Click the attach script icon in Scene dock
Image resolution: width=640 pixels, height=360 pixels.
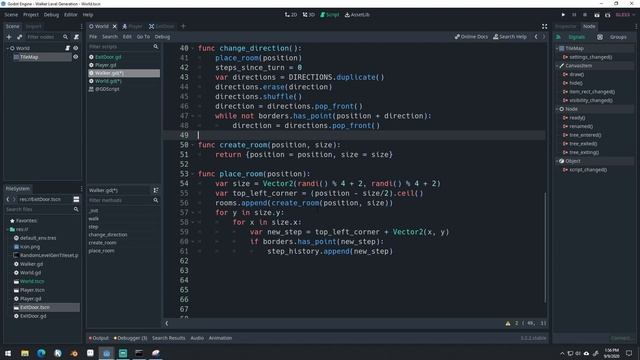(x=76, y=37)
